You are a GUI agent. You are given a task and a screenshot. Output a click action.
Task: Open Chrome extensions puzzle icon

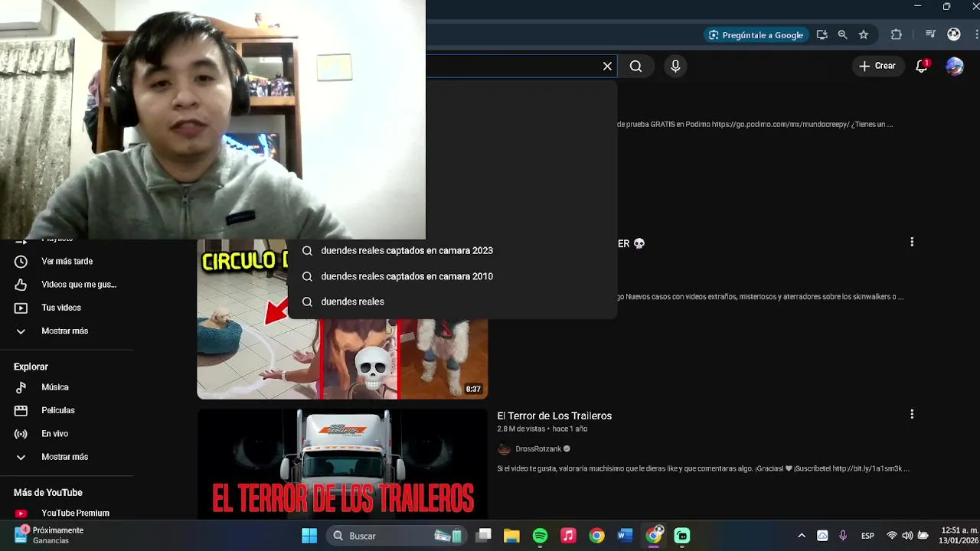[x=897, y=34]
